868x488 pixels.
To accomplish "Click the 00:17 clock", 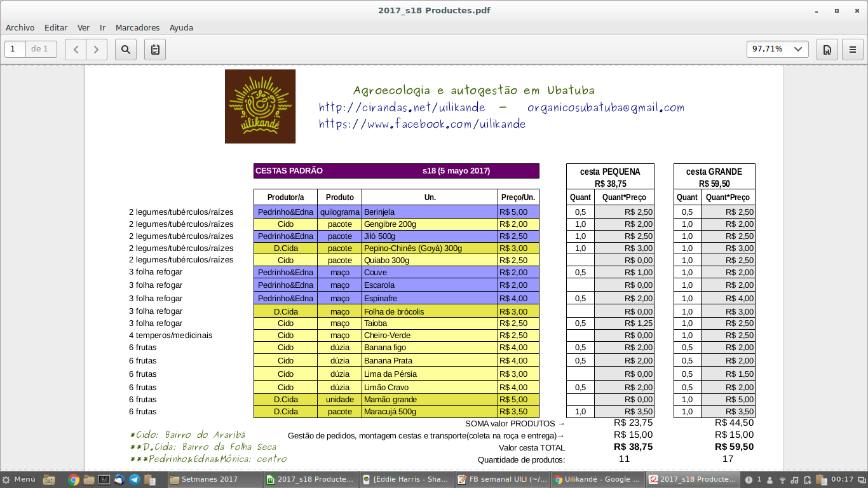I will 842,480.
